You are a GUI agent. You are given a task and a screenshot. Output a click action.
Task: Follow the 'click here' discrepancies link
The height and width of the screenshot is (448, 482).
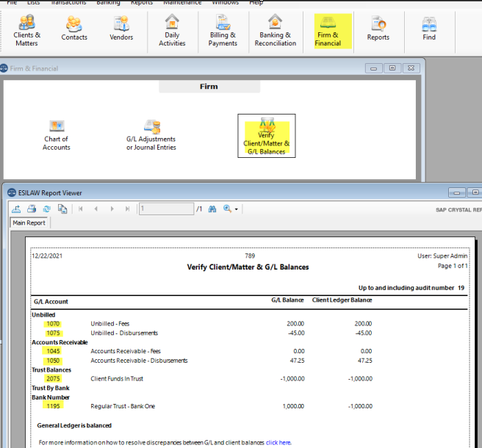point(278,442)
